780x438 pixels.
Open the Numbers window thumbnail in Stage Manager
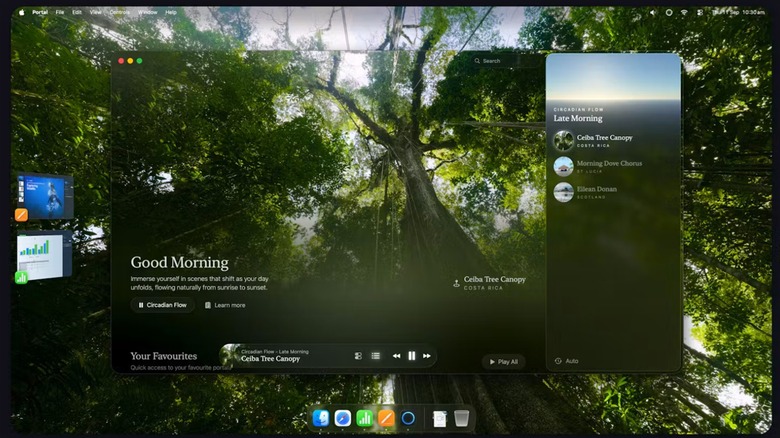coord(44,255)
